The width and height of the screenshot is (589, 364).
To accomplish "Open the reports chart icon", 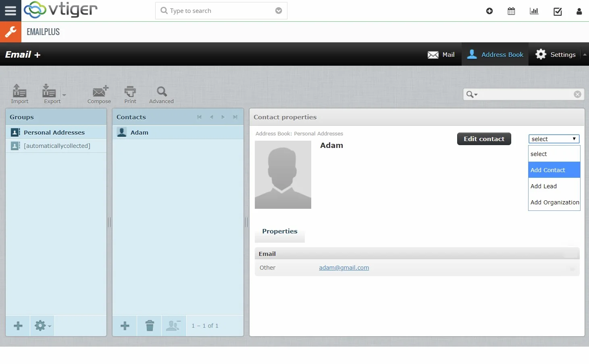I will coord(534,11).
